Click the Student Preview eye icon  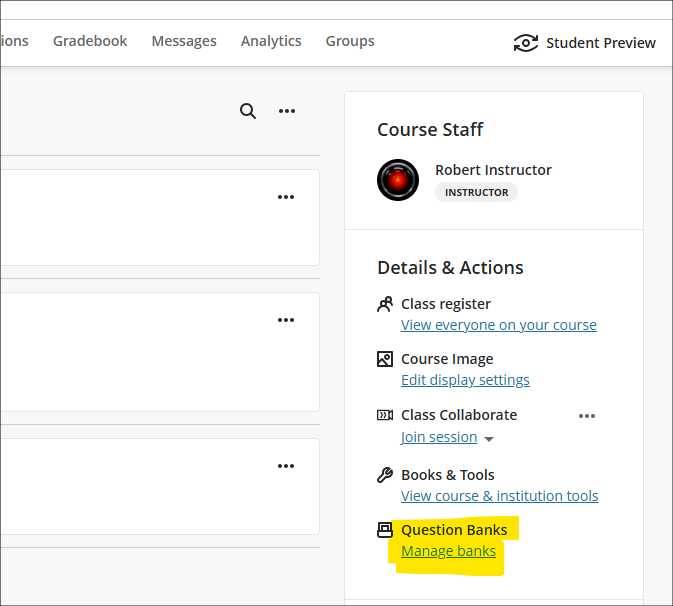pyautogui.click(x=526, y=43)
